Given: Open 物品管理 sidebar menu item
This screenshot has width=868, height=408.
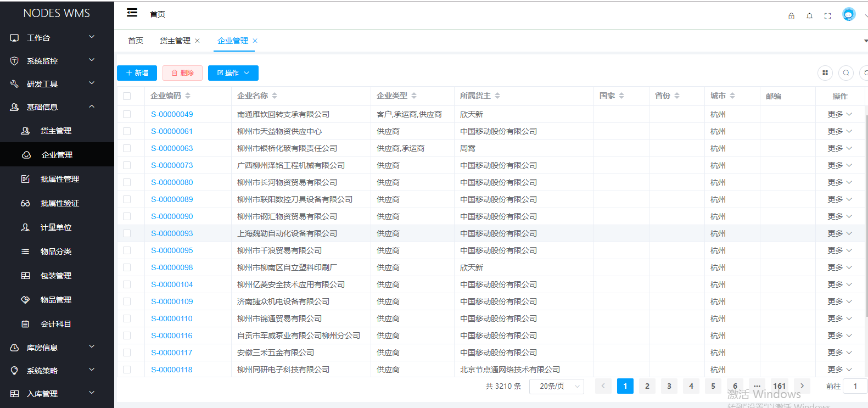Looking at the screenshot, I should pyautogui.click(x=57, y=300).
